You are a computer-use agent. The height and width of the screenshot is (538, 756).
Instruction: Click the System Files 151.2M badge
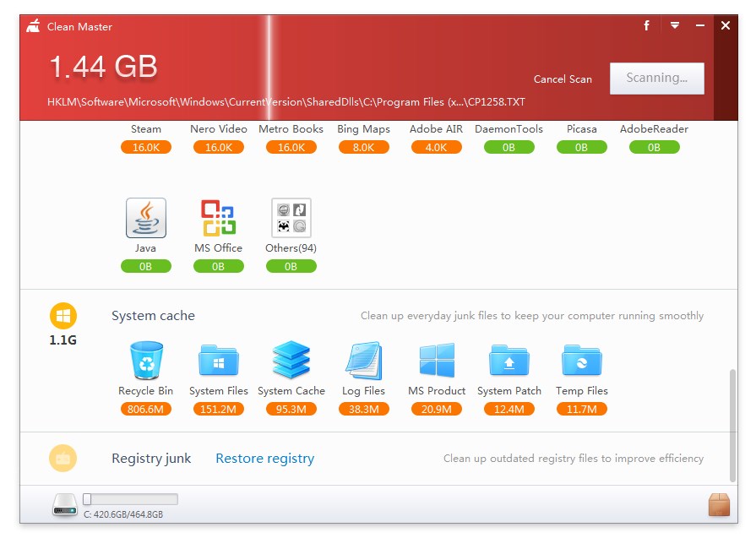[x=219, y=409]
